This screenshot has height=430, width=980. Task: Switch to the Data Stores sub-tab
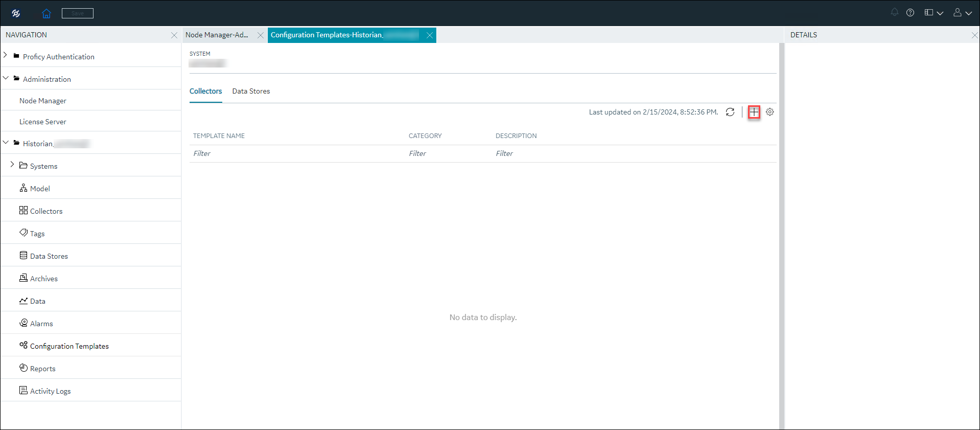tap(251, 91)
